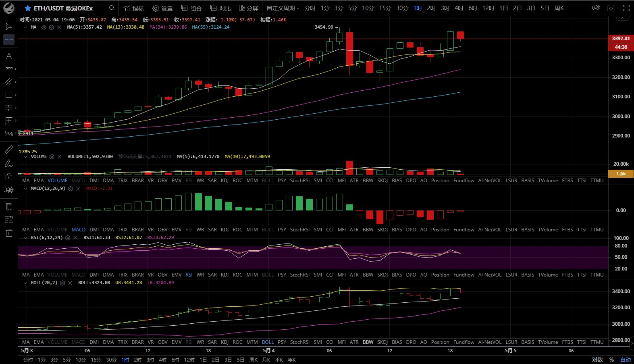Take a chart screenshot with camera icon
The height and width of the screenshot is (364, 634).
click(611, 8)
